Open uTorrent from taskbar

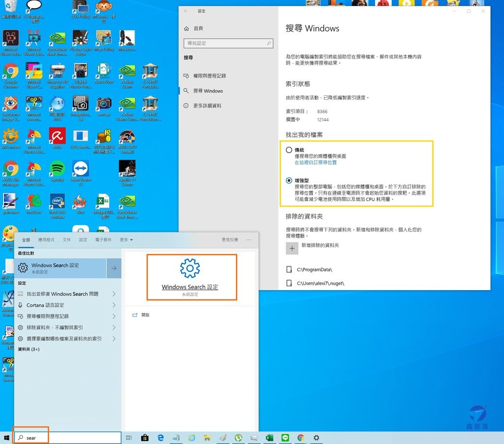pos(238,438)
